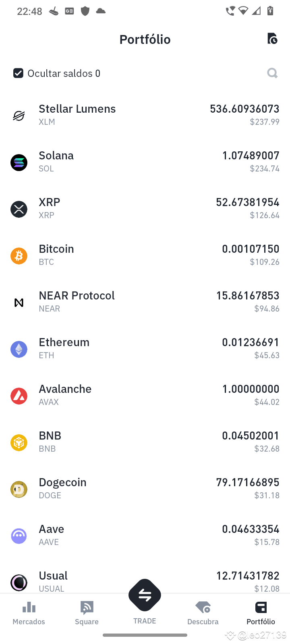
Task: Uncheck the Ocultar saldos 0 checkbox
Action: coord(18,73)
